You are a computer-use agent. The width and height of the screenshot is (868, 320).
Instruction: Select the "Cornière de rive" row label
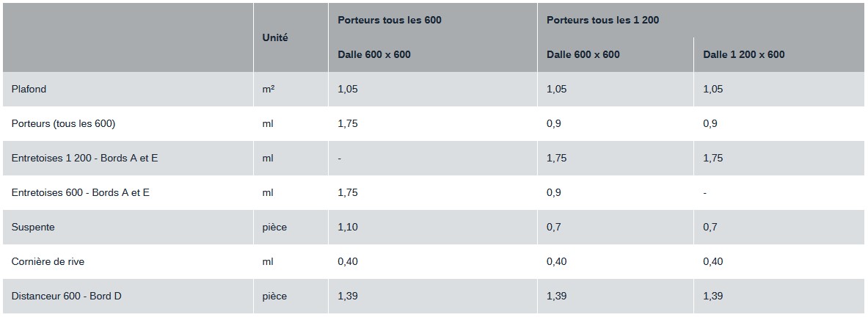[48, 261]
